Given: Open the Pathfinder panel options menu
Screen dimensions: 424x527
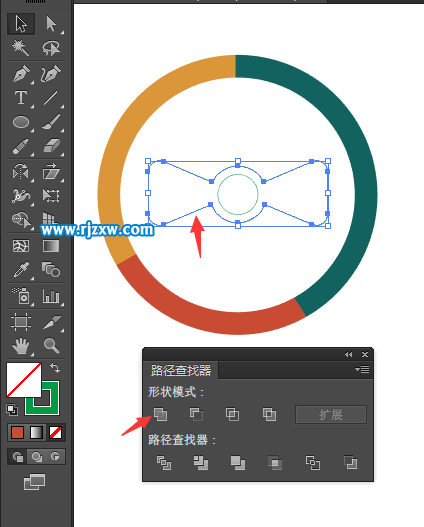Looking at the screenshot, I should click(362, 370).
